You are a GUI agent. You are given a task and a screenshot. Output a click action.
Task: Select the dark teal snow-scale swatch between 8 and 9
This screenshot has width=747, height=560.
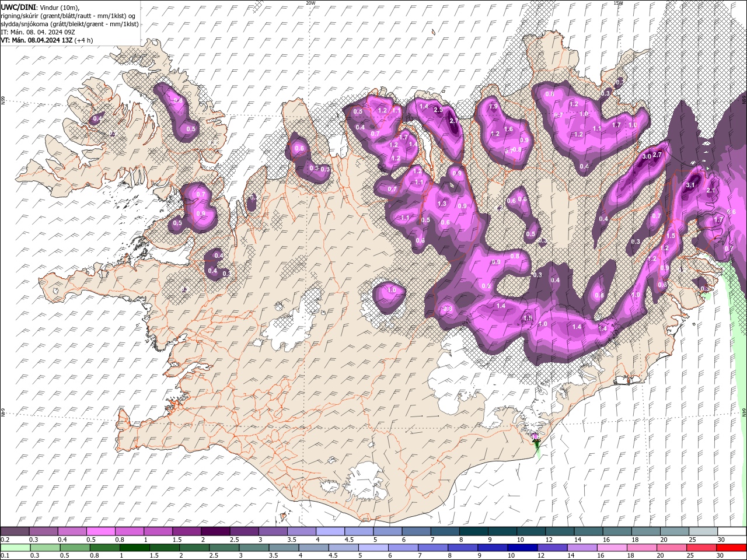point(473,531)
